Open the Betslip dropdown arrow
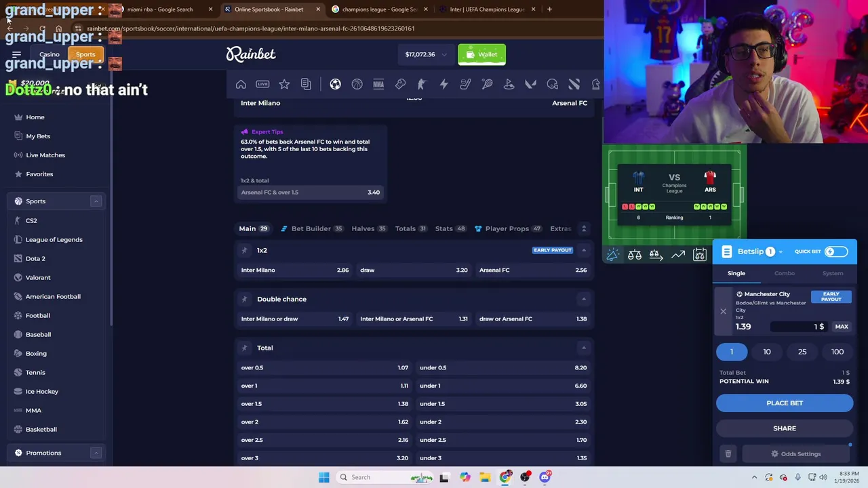The width and height of the screenshot is (868, 488). [781, 252]
